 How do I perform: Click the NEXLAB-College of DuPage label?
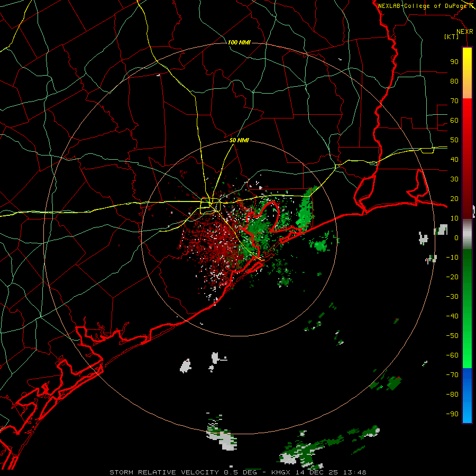click(x=422, y=6)
